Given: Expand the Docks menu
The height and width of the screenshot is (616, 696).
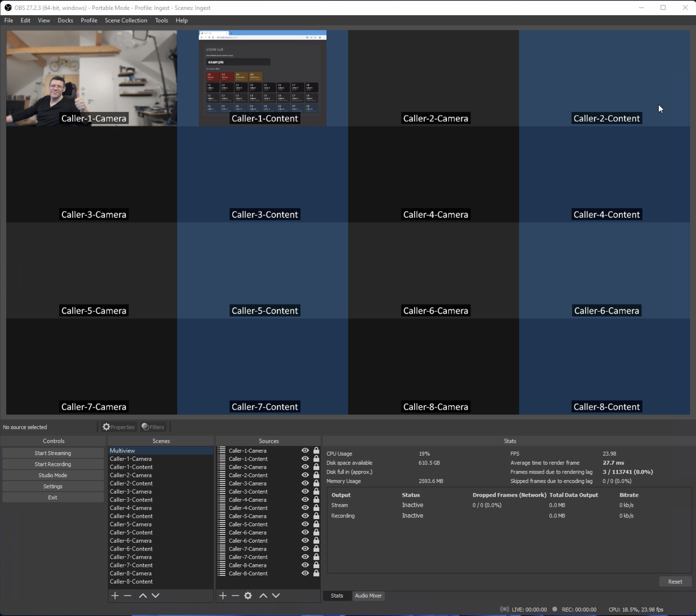Looking at the screenshot, I should pos(65,20).
